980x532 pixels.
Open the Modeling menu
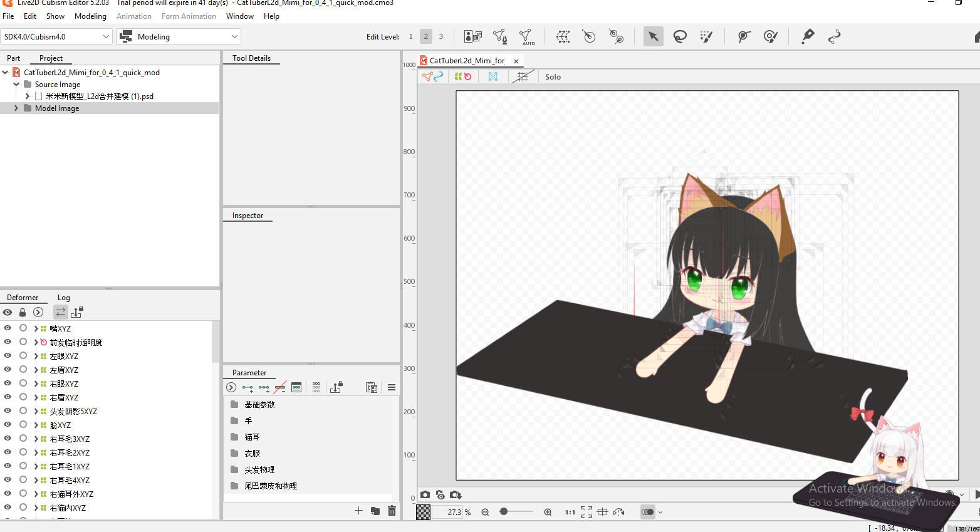point(90,16)
